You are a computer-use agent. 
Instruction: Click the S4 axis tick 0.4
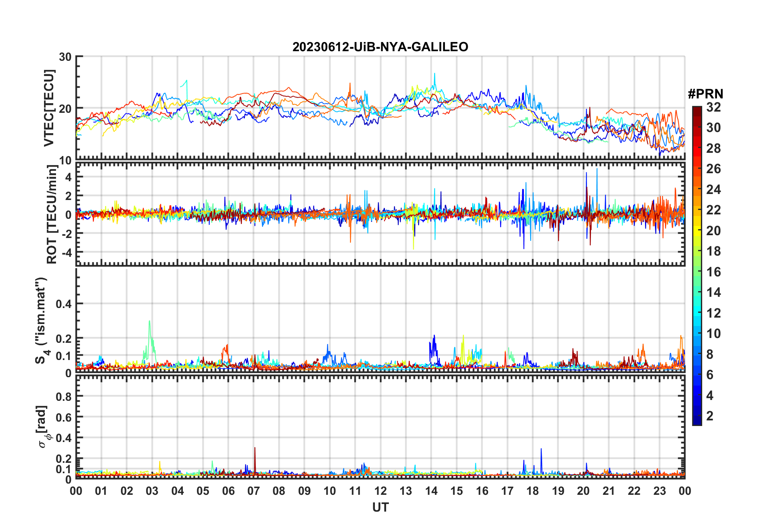pos(64,304)
